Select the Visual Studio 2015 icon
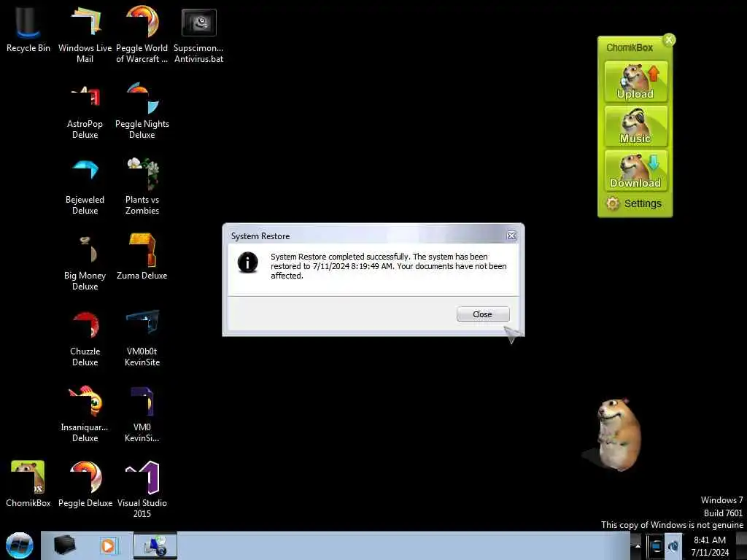This screenshot has height=560, width=747. (142, 489)
